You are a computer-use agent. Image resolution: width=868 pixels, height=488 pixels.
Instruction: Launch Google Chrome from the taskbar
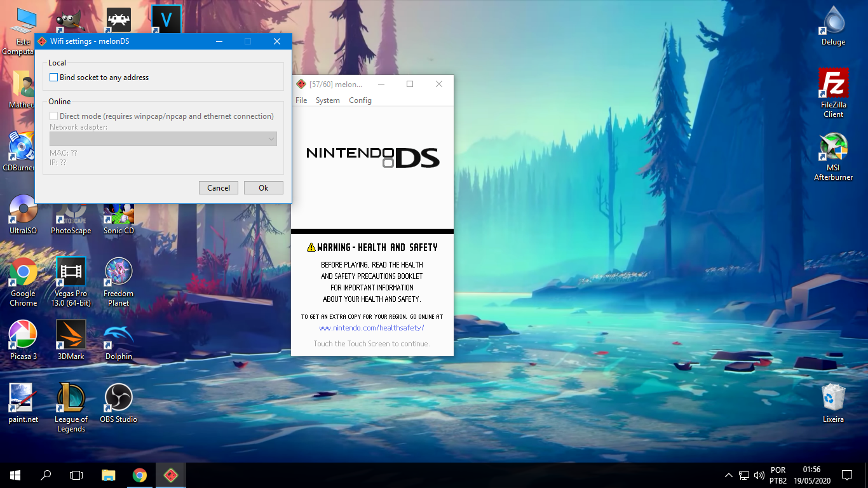tap(139, 475)
